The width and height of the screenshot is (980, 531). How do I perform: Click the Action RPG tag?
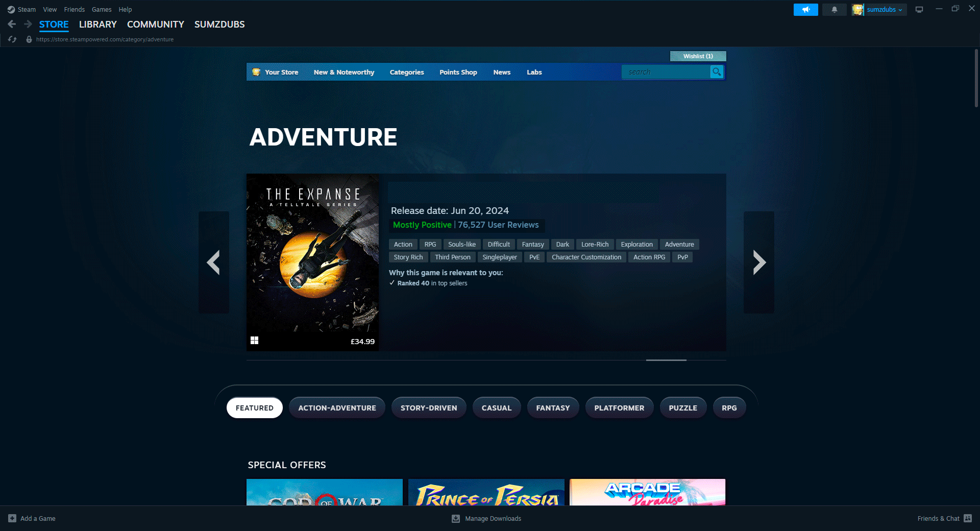[x=649, y=257]
